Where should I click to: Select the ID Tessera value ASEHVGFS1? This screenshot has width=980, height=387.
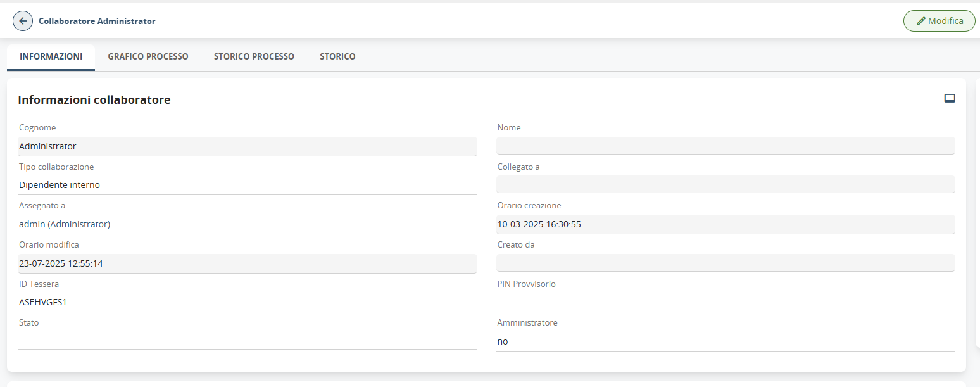[43, 302]
